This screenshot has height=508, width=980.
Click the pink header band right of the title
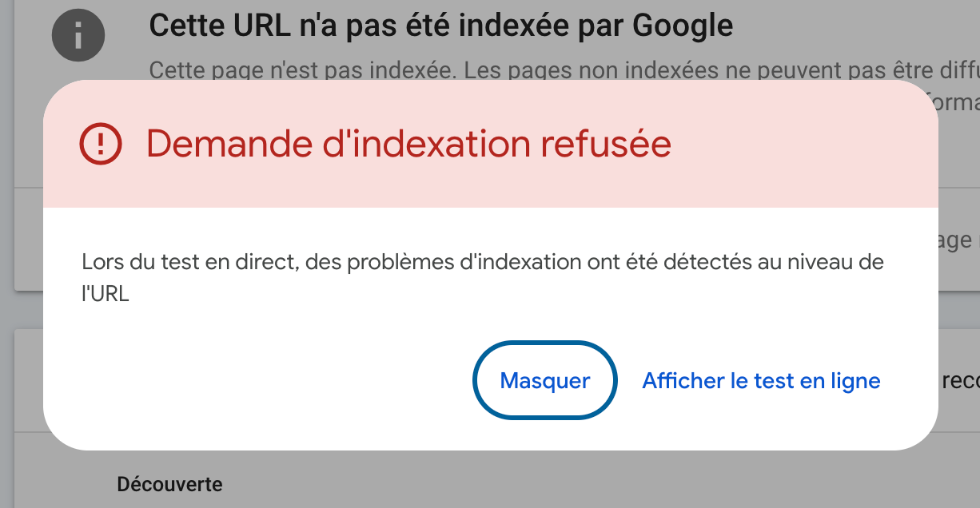[803, 144]
